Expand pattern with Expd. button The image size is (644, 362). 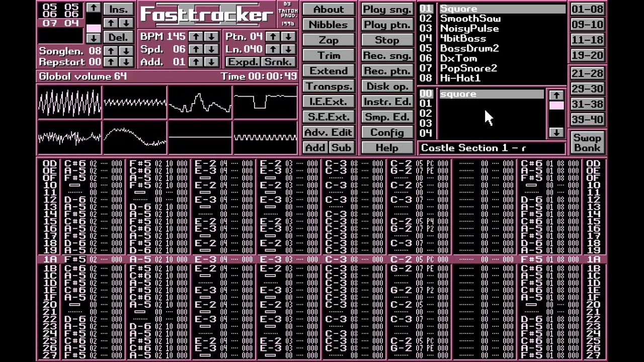(243, 62)
